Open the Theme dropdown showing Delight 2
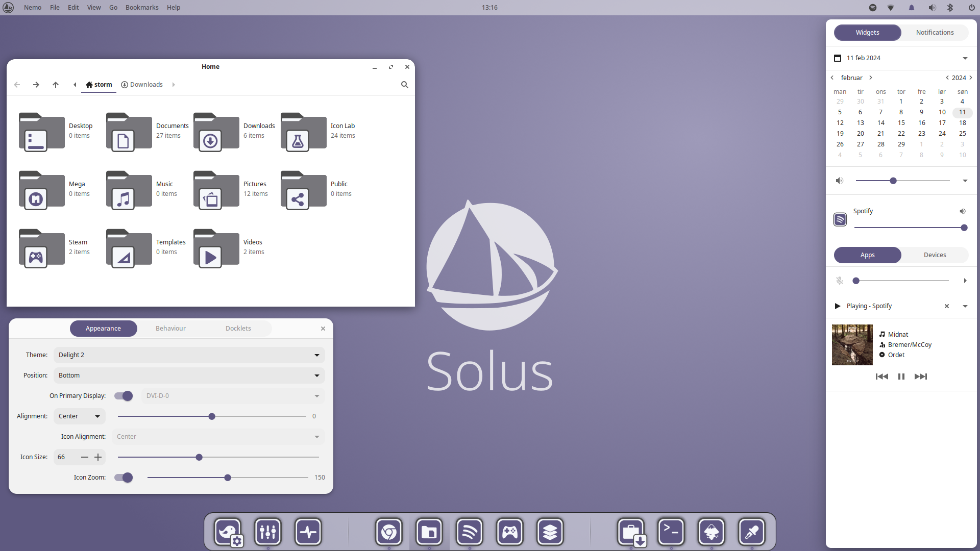The image size is (980, 551). tap(188, 355)
